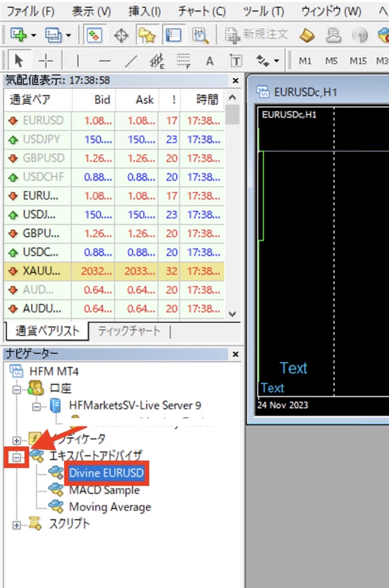Click the 時間 column header

[x=203, y=100]
